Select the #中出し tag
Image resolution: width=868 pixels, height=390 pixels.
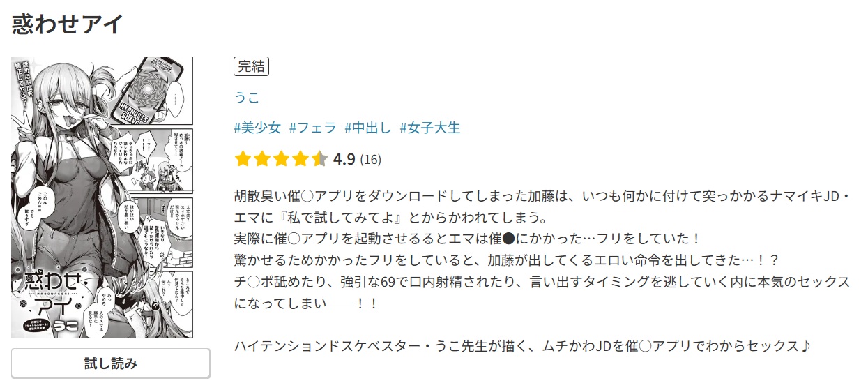[x=368, y=128]
